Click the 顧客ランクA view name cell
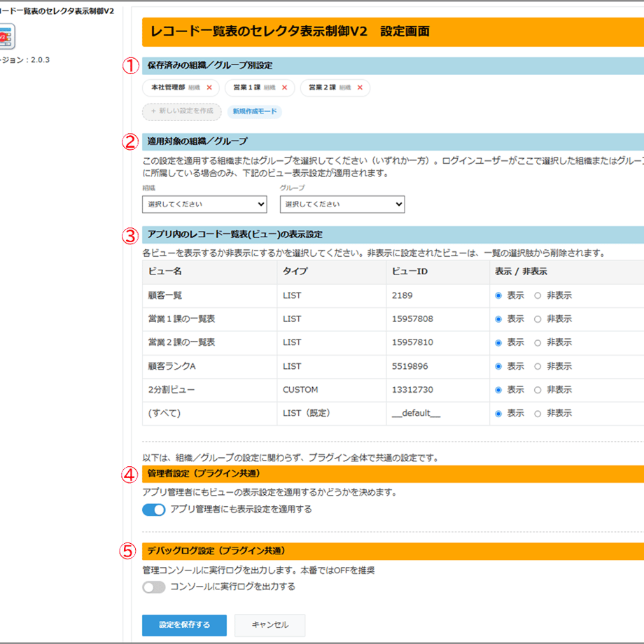Image resolution: width=644 pixels, height=644 pixels. (209, 366)
